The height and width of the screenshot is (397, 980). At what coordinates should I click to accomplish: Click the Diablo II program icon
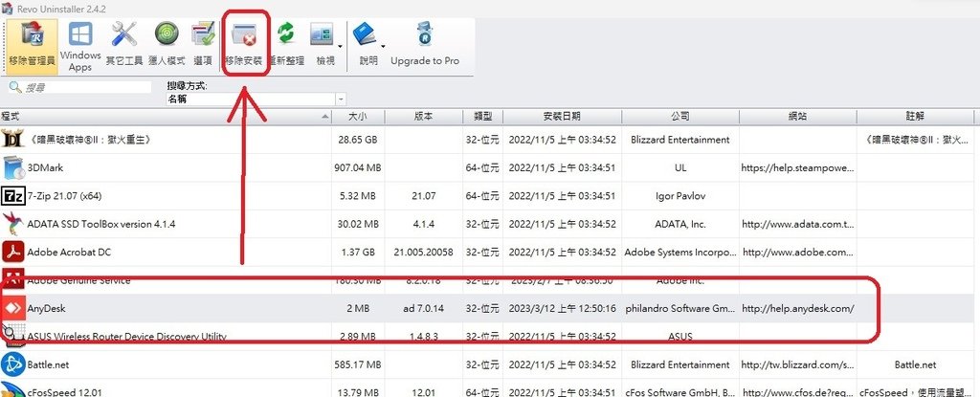[x=13, y=140]
